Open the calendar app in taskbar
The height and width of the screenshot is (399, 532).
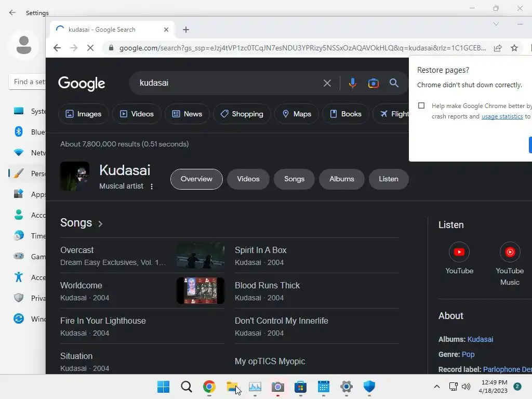[x=323, y=387]
